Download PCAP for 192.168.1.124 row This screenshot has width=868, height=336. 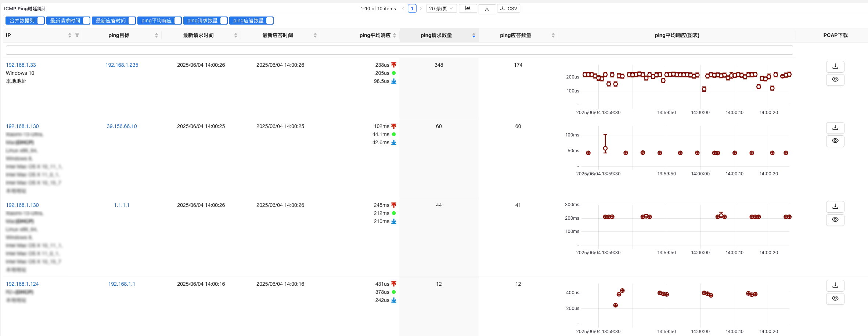(x=835, y=285)
